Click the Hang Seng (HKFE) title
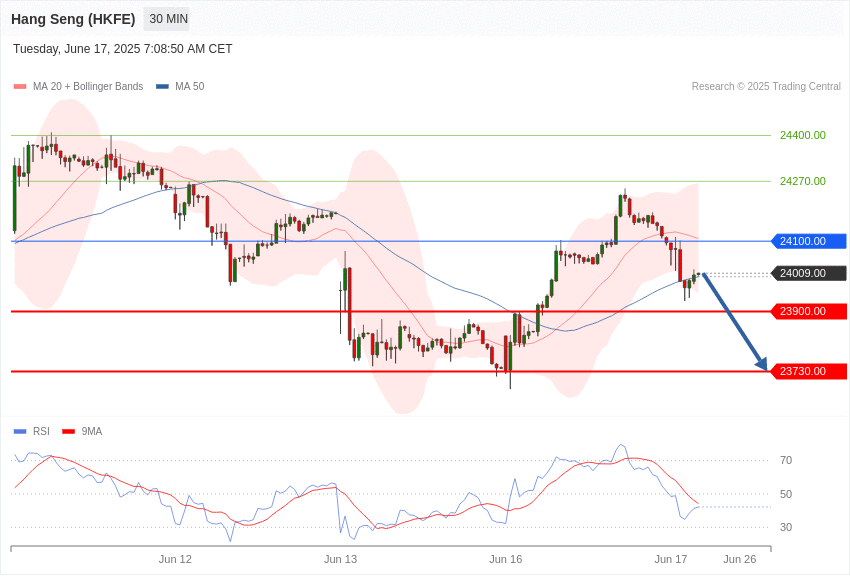This screenshot has height=576, width=850. coord(73,19)
